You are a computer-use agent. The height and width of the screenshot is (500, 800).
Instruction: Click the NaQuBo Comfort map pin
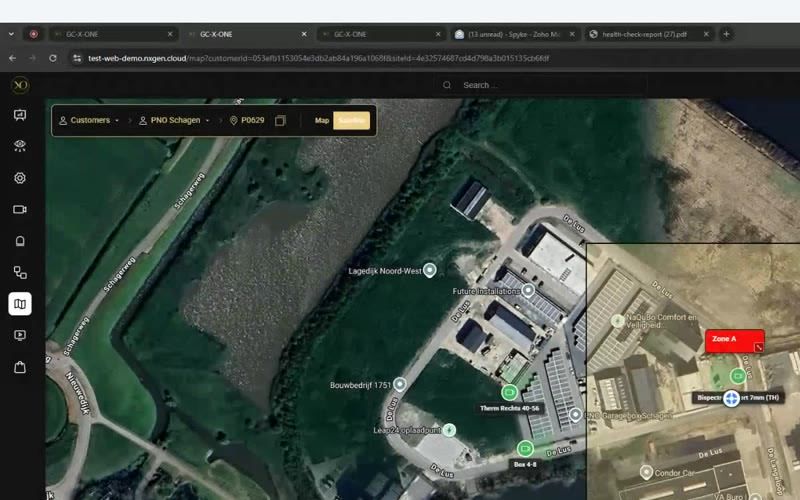[x=617, y=320]
